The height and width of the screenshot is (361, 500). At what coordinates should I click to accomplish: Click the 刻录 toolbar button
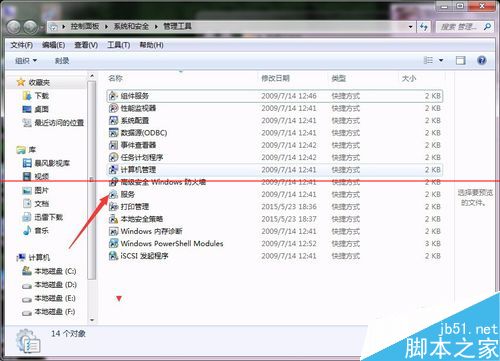pos(62,61)
